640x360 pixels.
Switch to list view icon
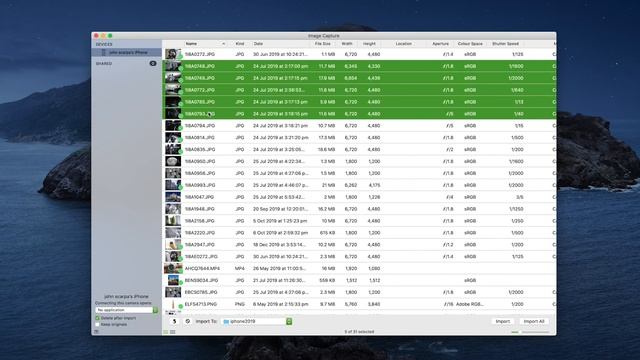click(x=166, y=332)
